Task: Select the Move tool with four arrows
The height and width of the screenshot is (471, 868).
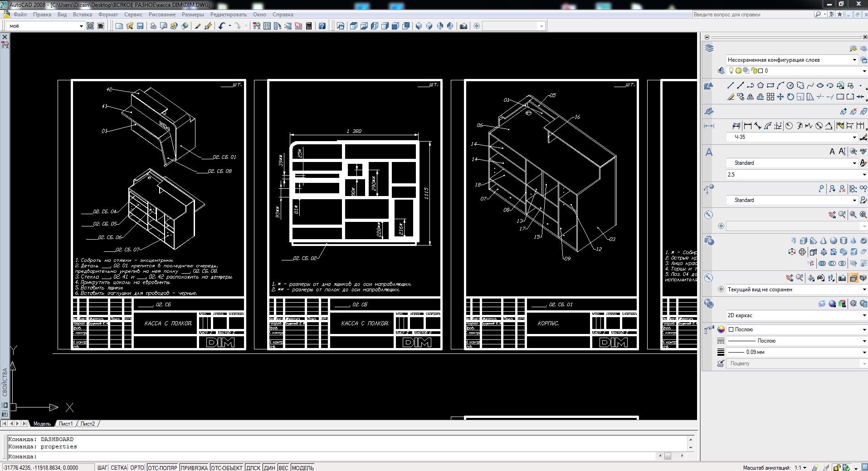Action: tap(780, 97)
